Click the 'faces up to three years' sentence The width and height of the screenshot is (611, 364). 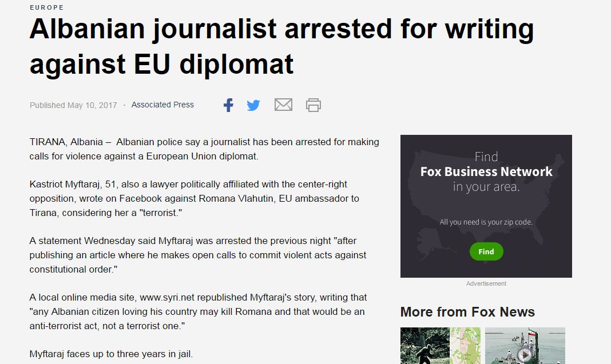pos(112,354)
